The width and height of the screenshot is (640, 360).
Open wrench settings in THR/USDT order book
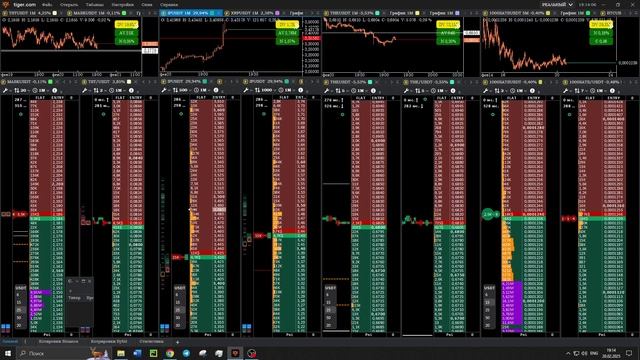click(406, 90)
